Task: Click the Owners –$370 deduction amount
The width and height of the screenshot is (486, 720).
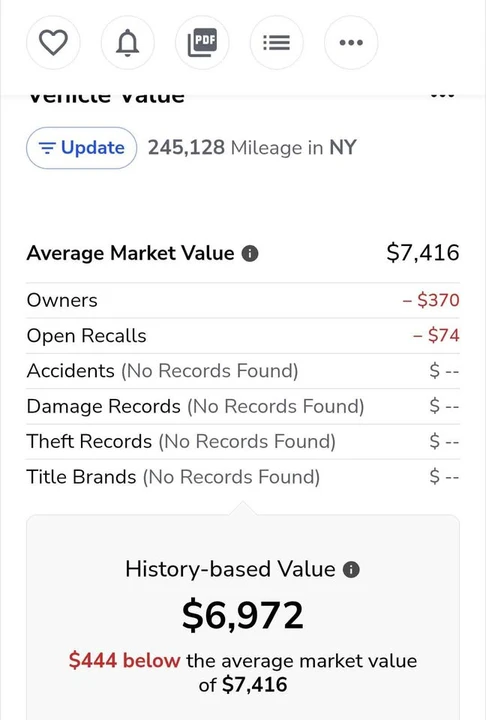Action: [431, 300]
